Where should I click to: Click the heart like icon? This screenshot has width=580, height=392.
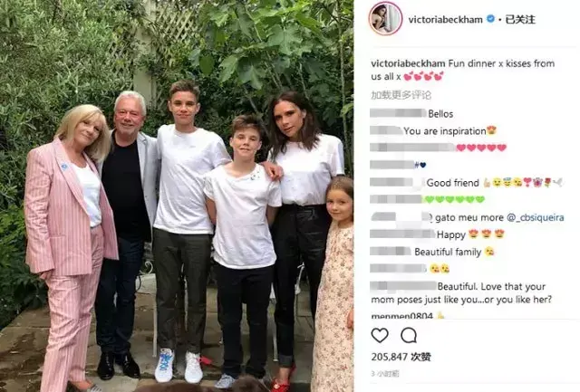[x=380, y=336]
